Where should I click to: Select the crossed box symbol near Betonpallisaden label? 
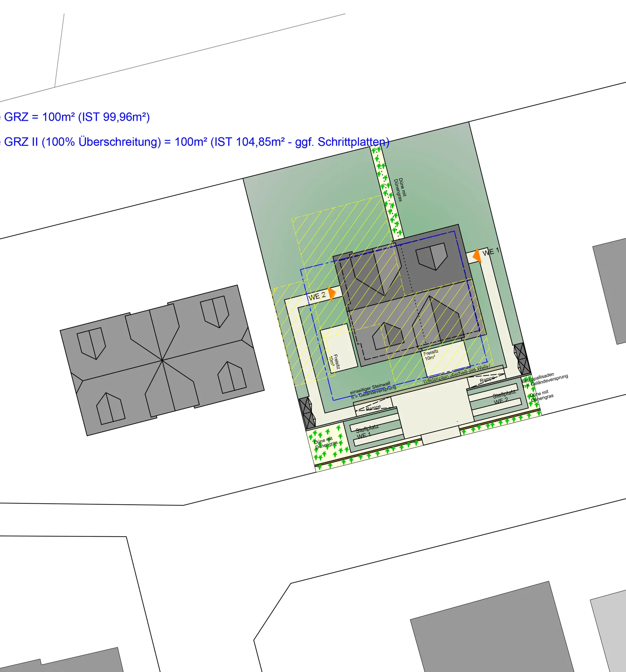(x=522, y=359)
